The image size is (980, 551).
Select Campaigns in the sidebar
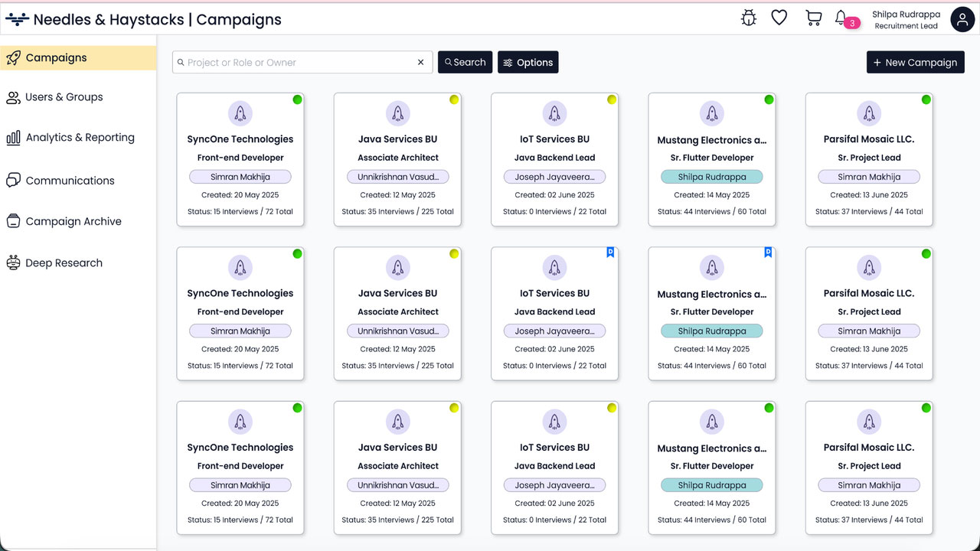click(x=56, y=57)
